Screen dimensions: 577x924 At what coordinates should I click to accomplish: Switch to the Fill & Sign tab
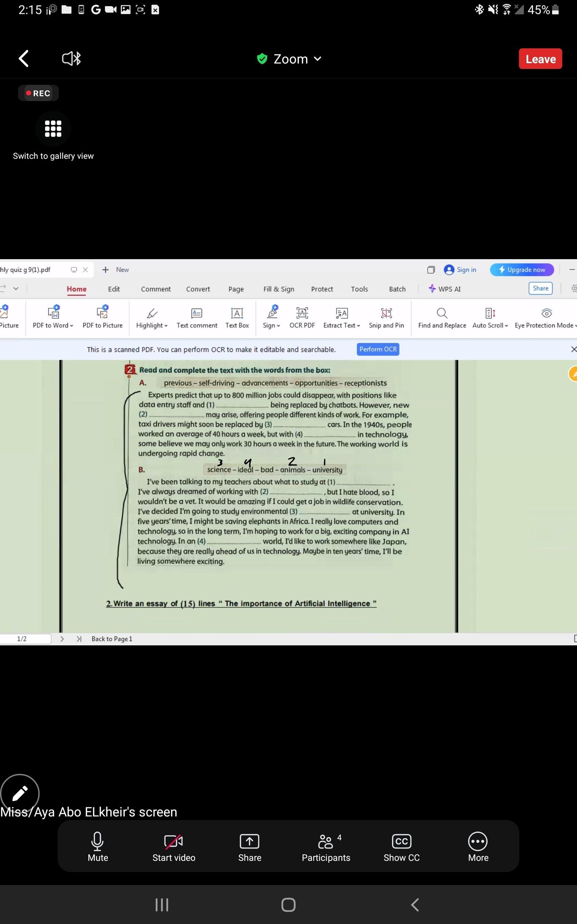278,289
